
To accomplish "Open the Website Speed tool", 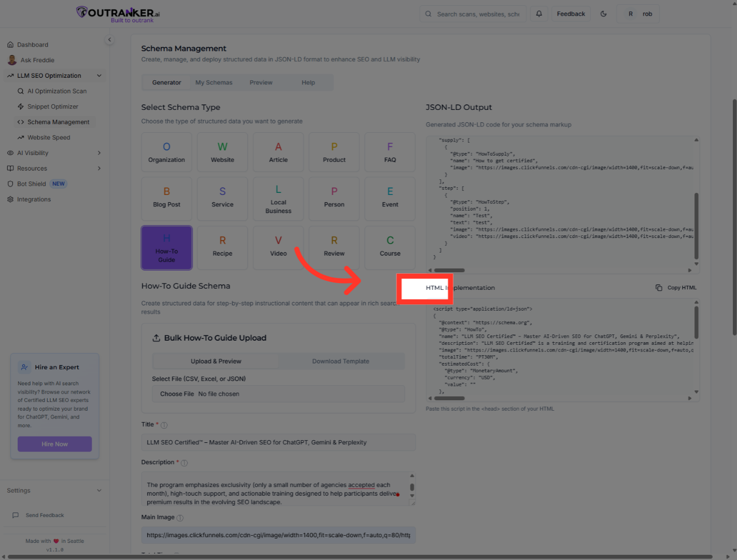I will (x=49, y=137).
